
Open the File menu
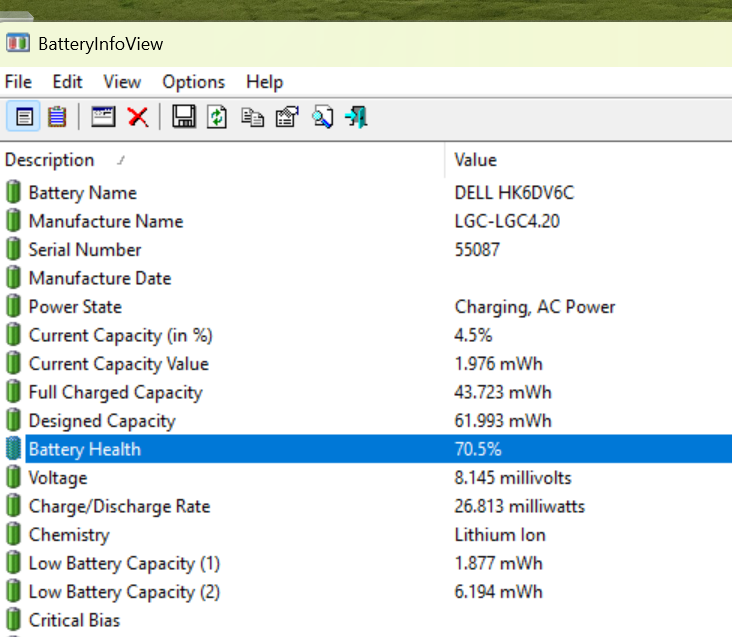click(18, 82)
